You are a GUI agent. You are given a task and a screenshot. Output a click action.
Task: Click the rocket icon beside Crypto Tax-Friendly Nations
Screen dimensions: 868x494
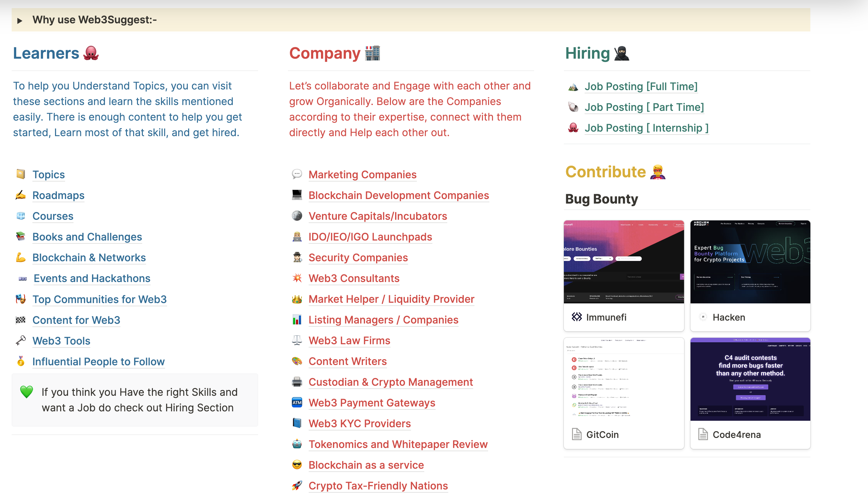pyautogui.click(x=297, y=486)
